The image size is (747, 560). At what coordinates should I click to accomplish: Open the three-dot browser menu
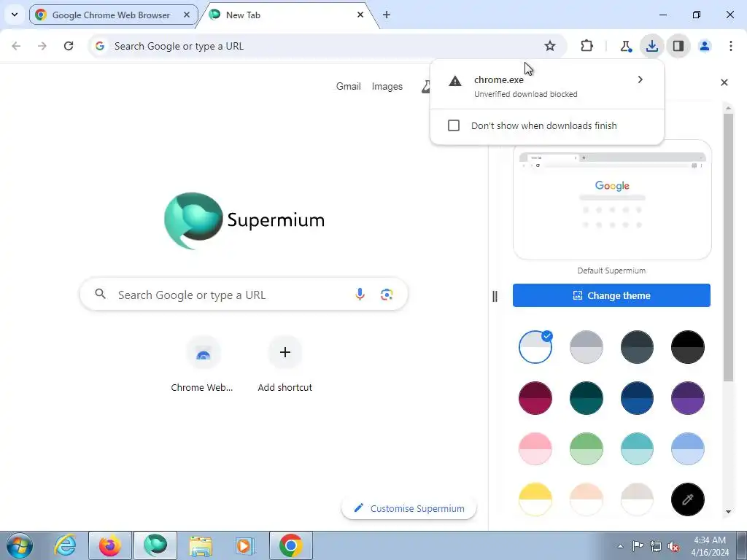coord(731,46)
